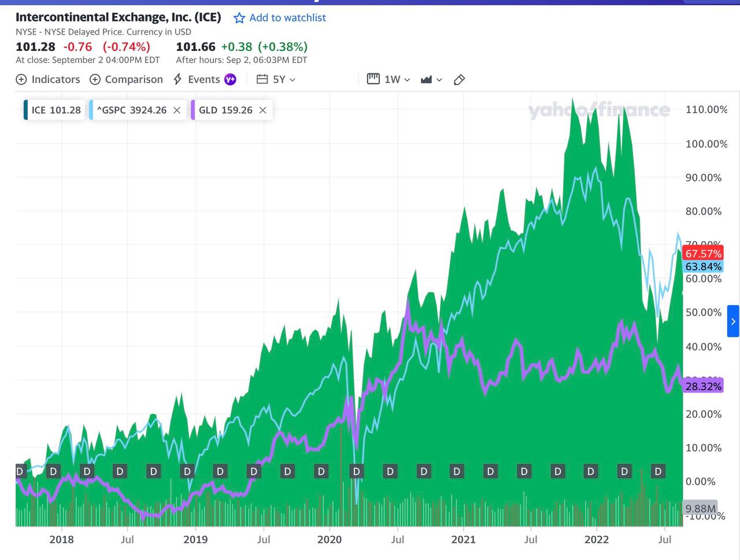Click the blue arrow tab on right edge
Screen dimensions: 740x560
pos(733,321)
